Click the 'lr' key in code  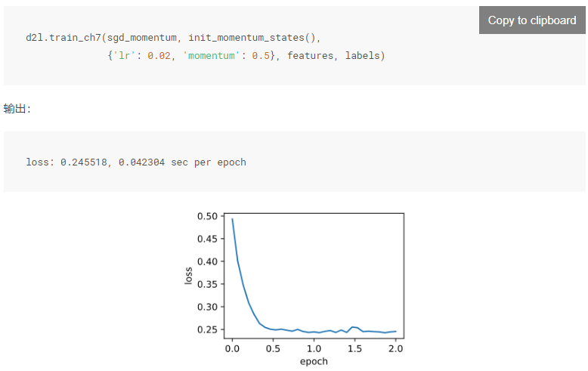[124, 56]
